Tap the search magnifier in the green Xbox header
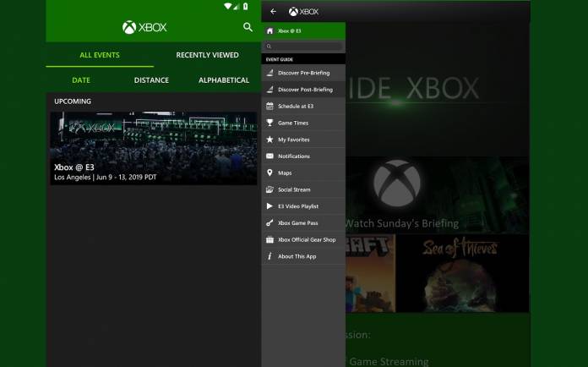The height and width of the screenshot is (367, 588). pyautogui.click(x=248, y=27)
